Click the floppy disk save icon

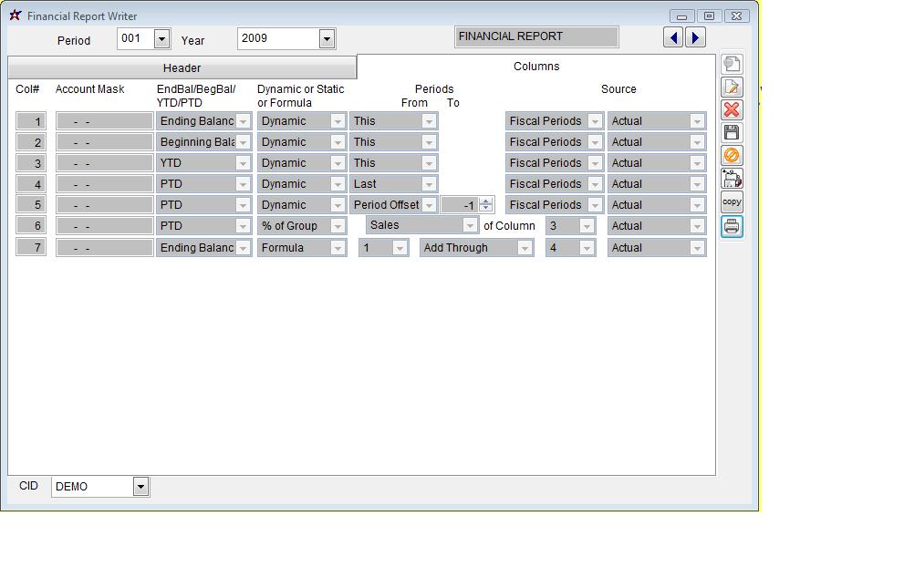pyautogui.click(x=732, y=132)
